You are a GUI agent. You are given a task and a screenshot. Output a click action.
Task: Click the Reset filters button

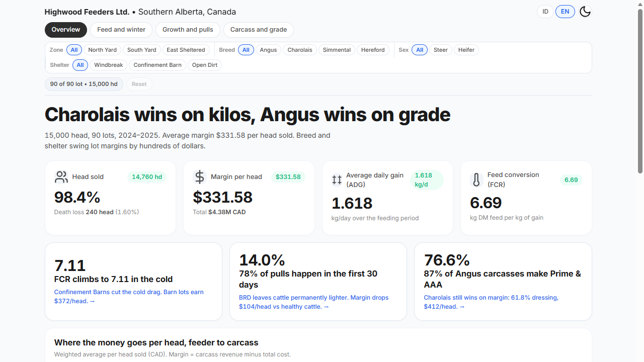pos(139,84)
